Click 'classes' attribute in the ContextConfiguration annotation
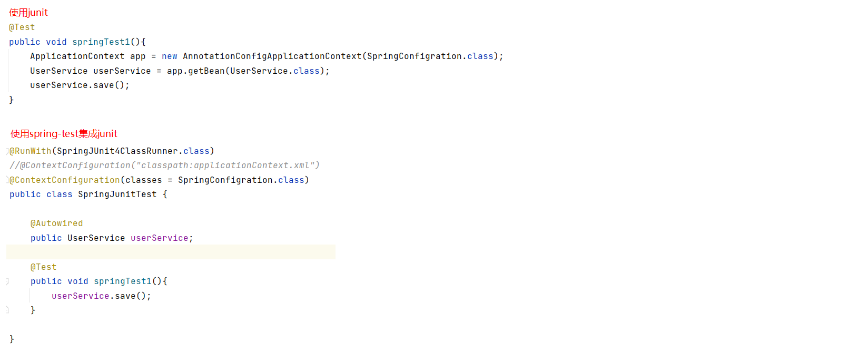 tap(143, 180)
